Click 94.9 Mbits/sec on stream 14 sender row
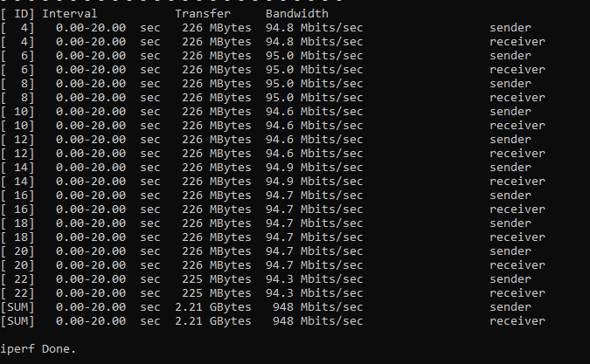This screenshot has width=590, height=364. (315, 168)
